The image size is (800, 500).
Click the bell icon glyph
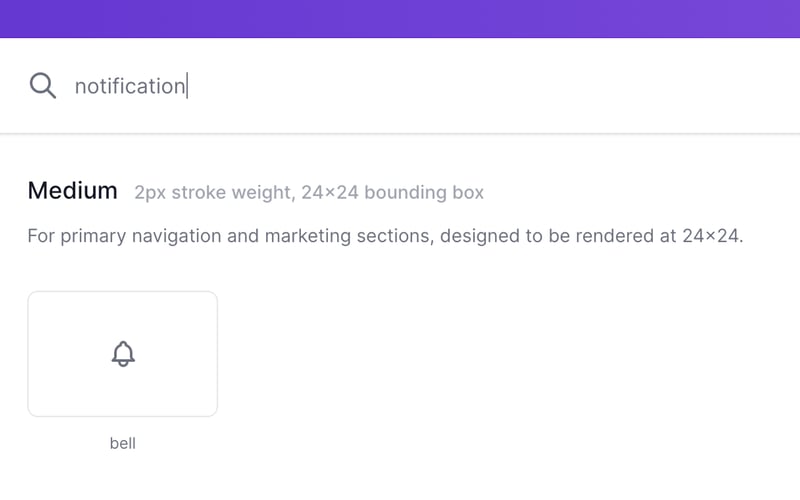pos(123,353)
